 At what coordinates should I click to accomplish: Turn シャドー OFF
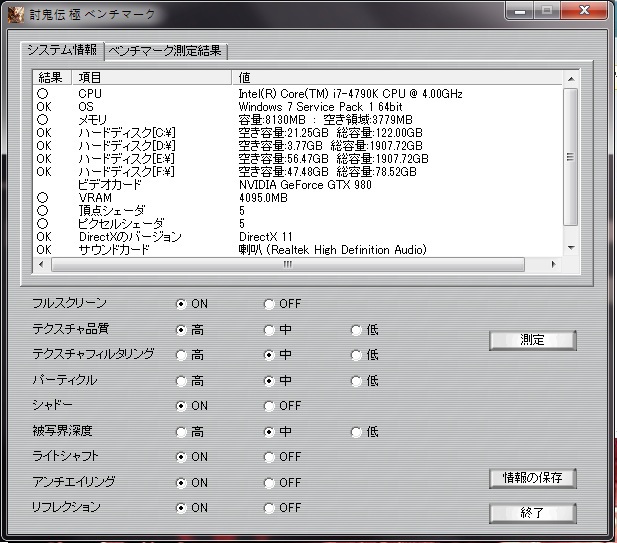coord(269,406)
